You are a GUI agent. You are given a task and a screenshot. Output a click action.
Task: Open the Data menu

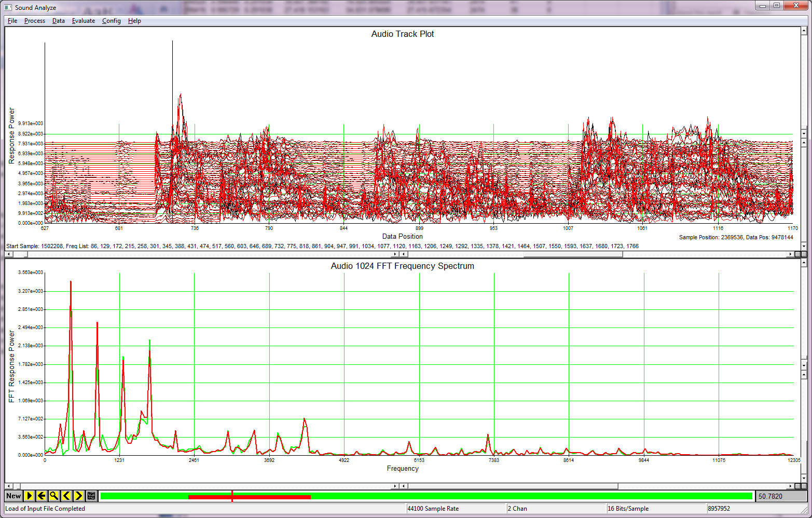(x=58, y=21)
